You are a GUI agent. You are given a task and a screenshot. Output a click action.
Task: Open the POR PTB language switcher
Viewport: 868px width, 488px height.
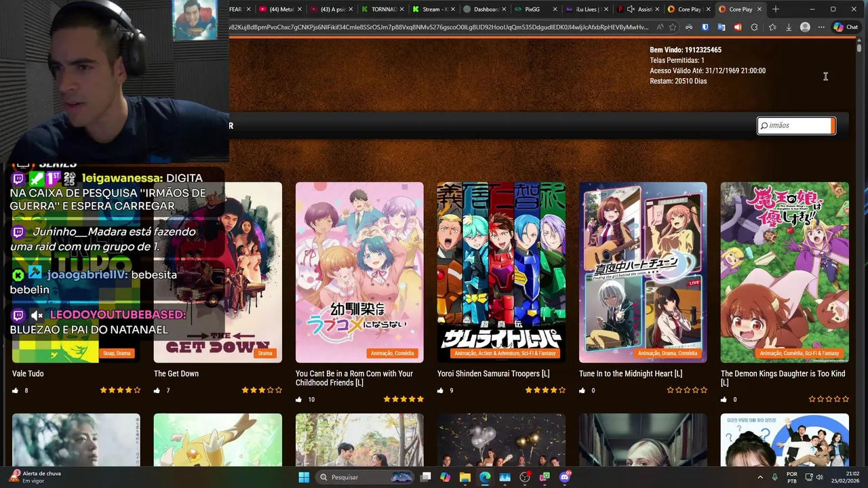coord(792,477)
